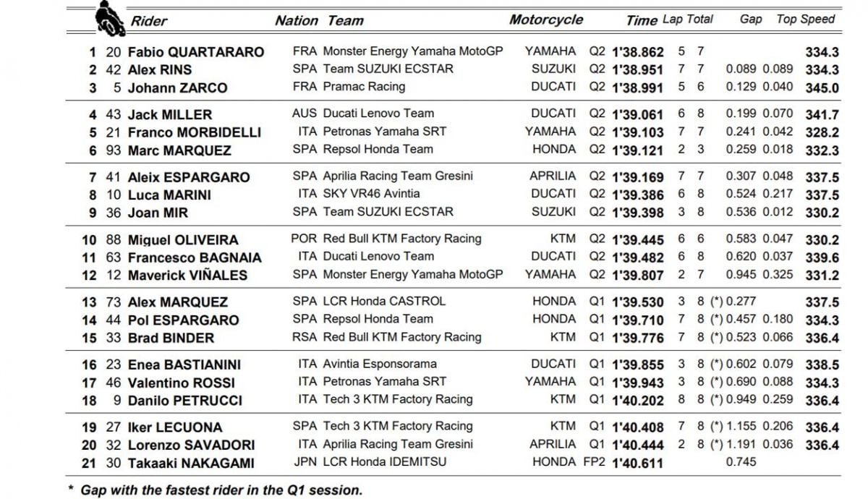868x499 pixels.
Task: Click Fabio QUARTARARO's pole time 1'38.862
Action: pyautogui.click(x=637, y=52)
